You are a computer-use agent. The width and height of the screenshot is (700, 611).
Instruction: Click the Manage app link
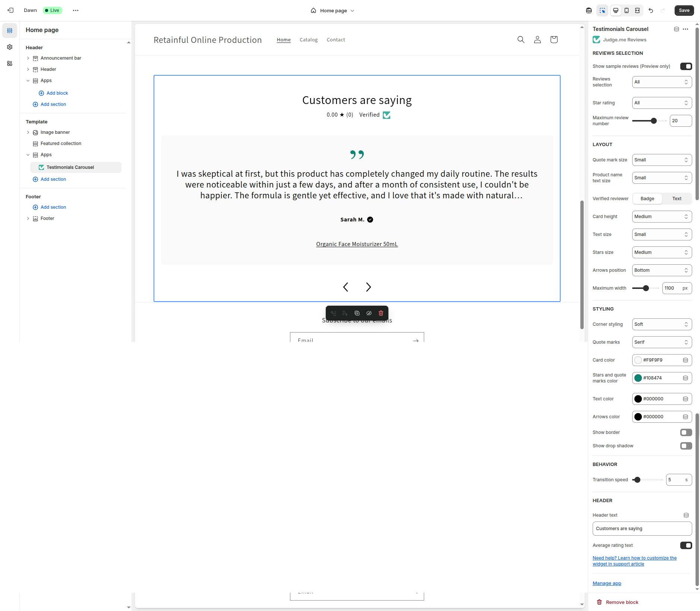(x=606, y=583)
